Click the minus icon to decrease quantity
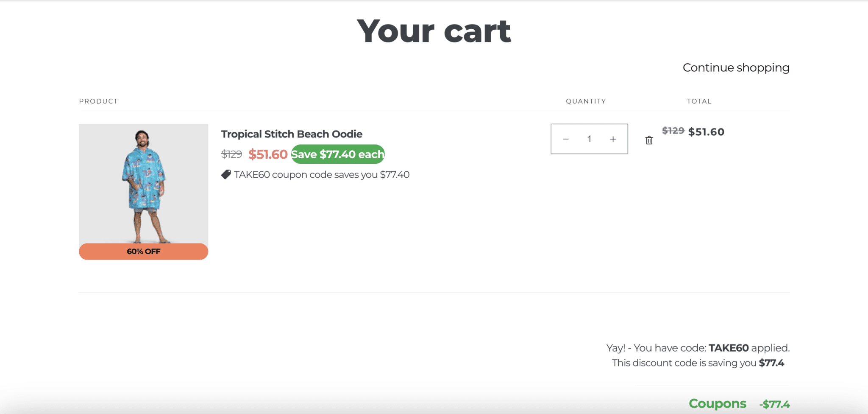 coord(565,138)
